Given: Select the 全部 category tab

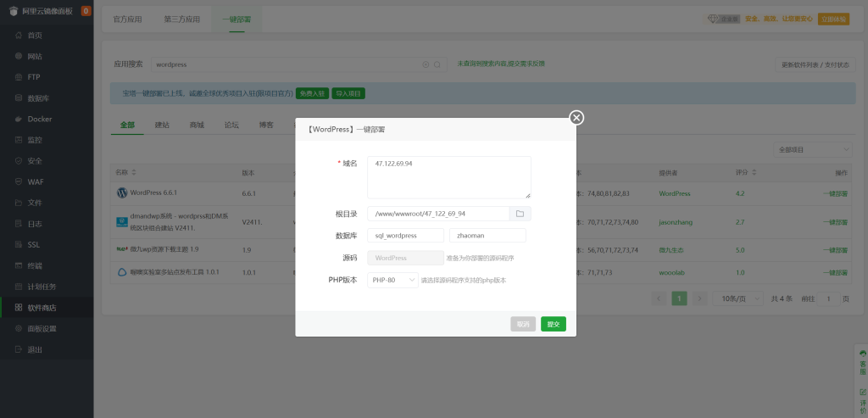Looking at the screenshot, I should tap(127, 125).
